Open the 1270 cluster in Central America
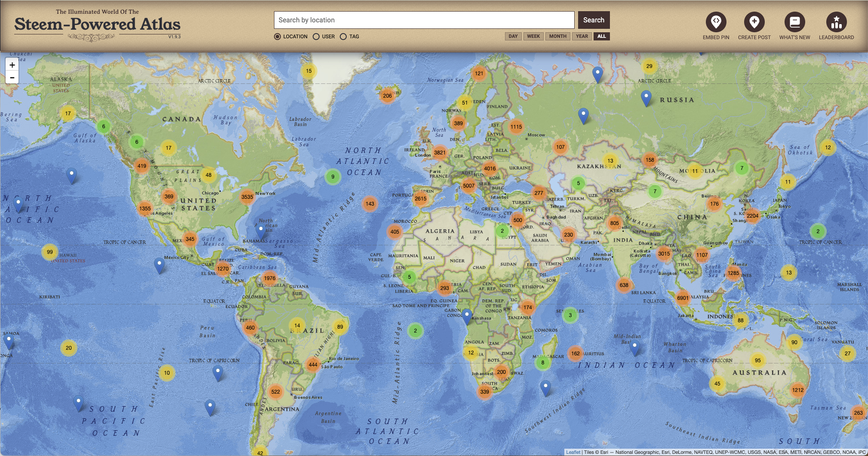Viewport: 868px width, 456px height. pos(223,268)
